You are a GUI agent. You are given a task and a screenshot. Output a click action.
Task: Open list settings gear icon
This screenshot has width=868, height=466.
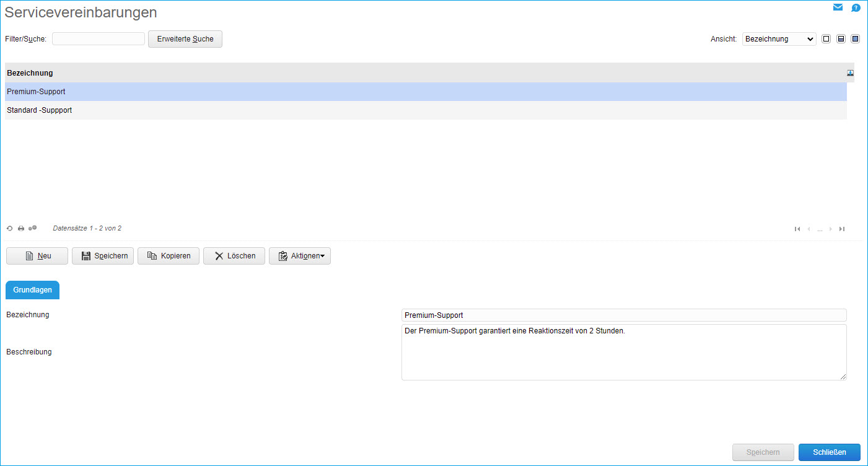[33, 228]
